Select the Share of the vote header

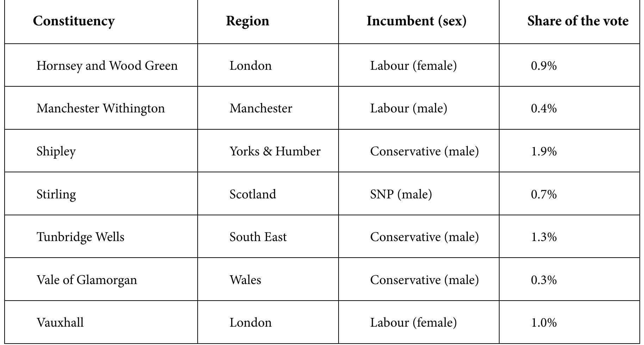(578, 21)
